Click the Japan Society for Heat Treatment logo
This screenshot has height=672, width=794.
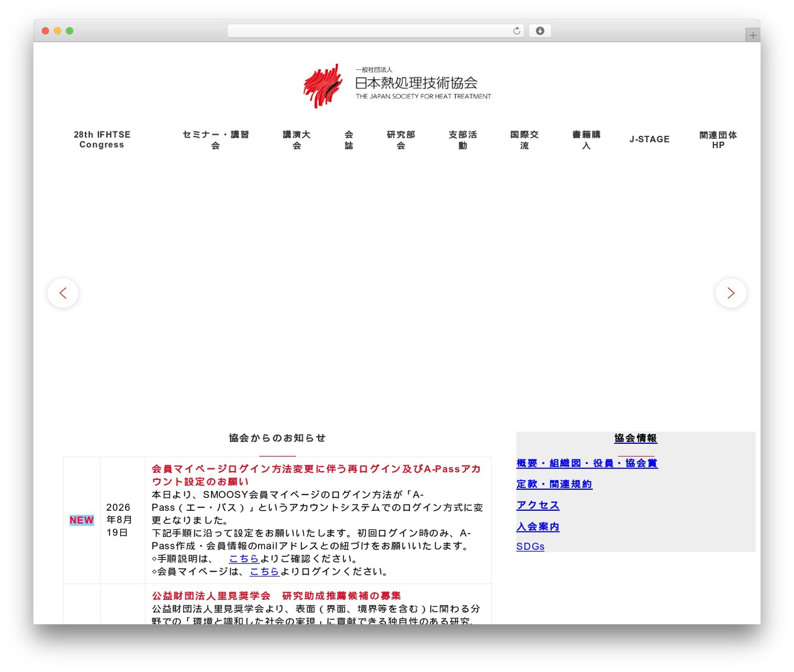(397, 86)
